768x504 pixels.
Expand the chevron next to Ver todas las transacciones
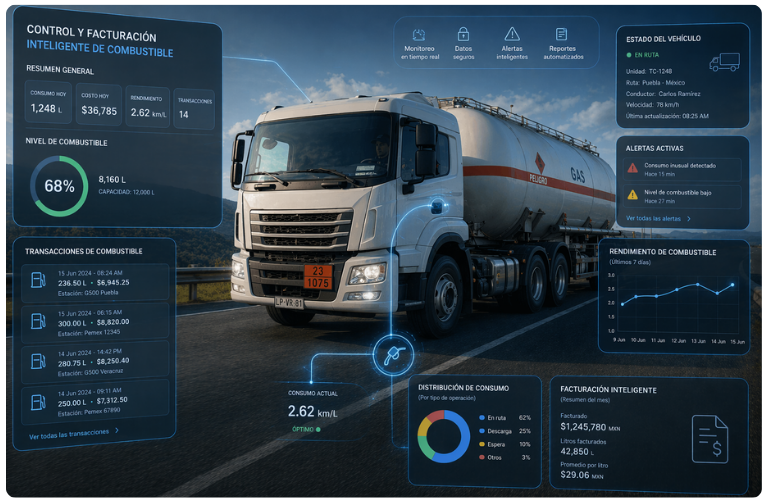pyautogui.click(x=117, y=432)
